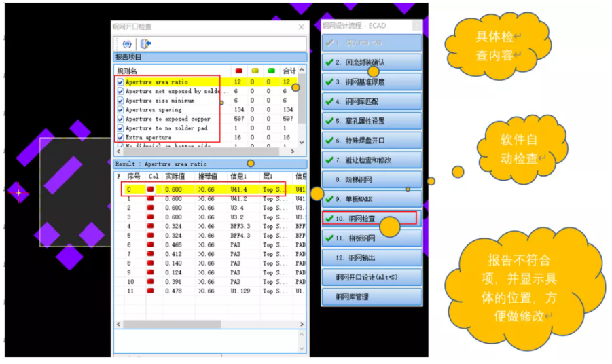Viewport: 612px width, 364px height.
Task: Sort results by the 信息1 column header
Action: (x=238, y=177)
